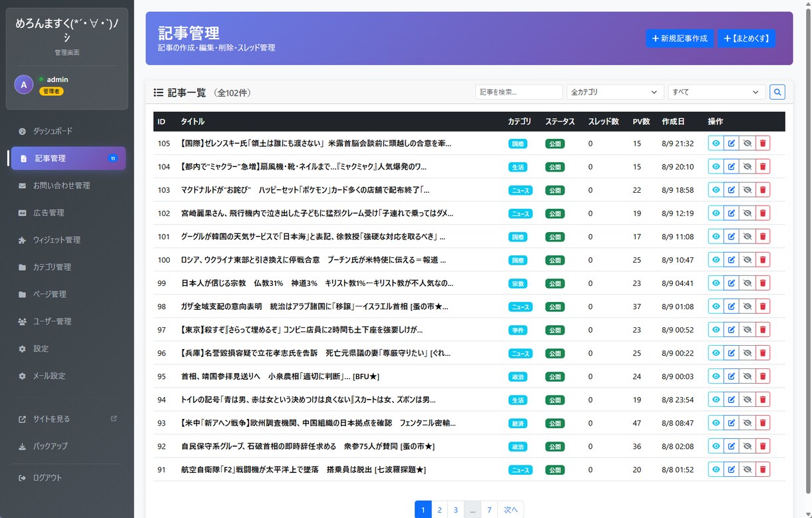The width and height of the screenshot is (812, 518).
Task: Delete article 99 with its trash icon
Action: (763, 283)
